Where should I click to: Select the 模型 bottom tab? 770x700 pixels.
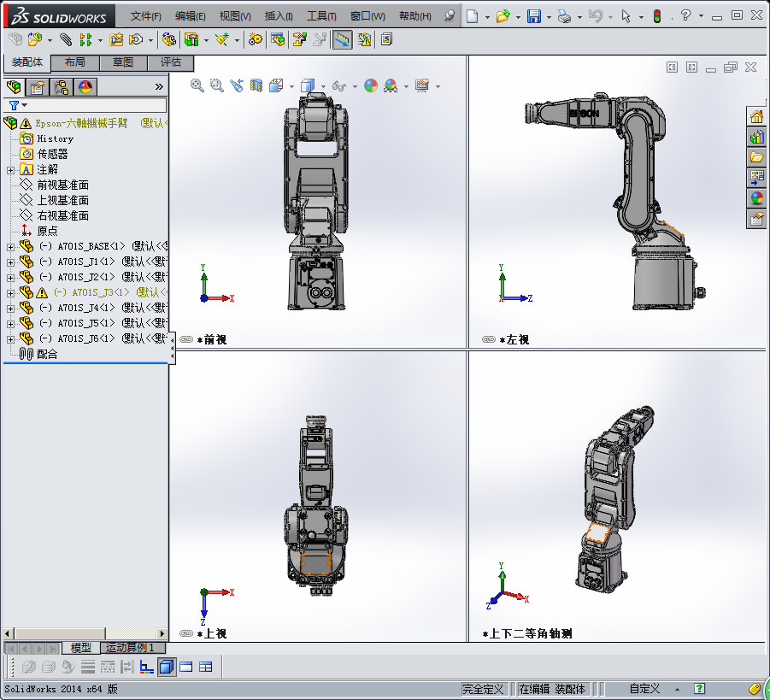81,648
